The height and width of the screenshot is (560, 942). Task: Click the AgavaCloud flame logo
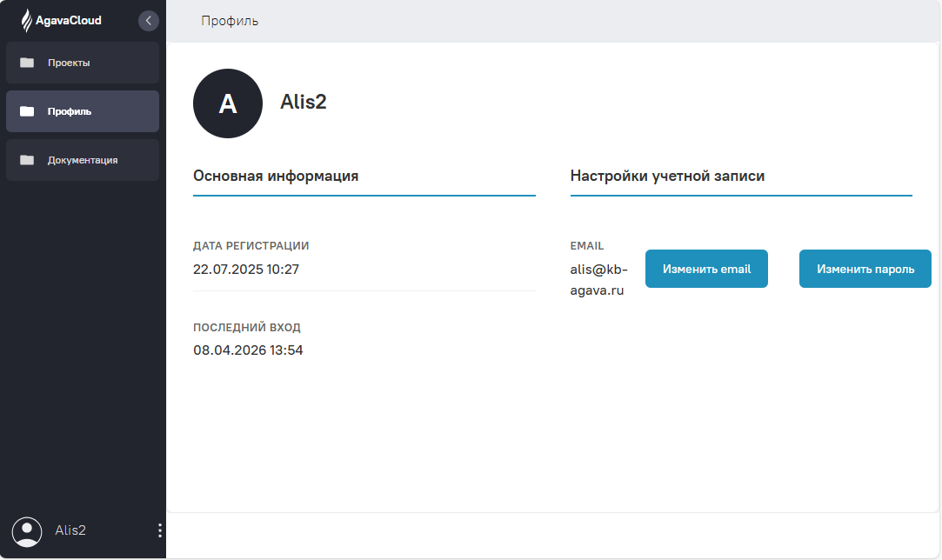[27, 20]
